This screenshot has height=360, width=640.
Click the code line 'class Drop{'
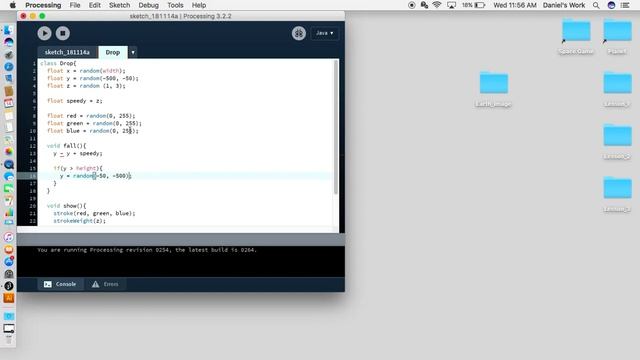(x=58, y=63)
